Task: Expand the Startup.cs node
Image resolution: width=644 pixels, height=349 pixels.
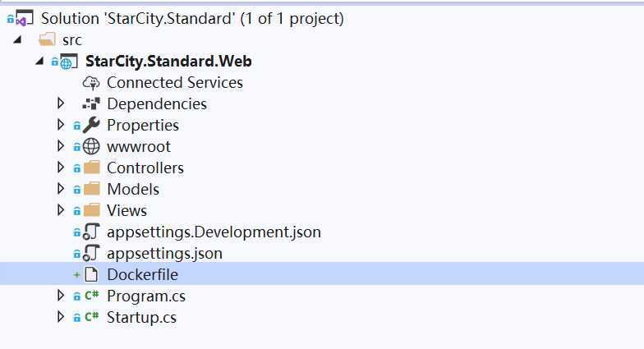Action: (x=61, y=317)
